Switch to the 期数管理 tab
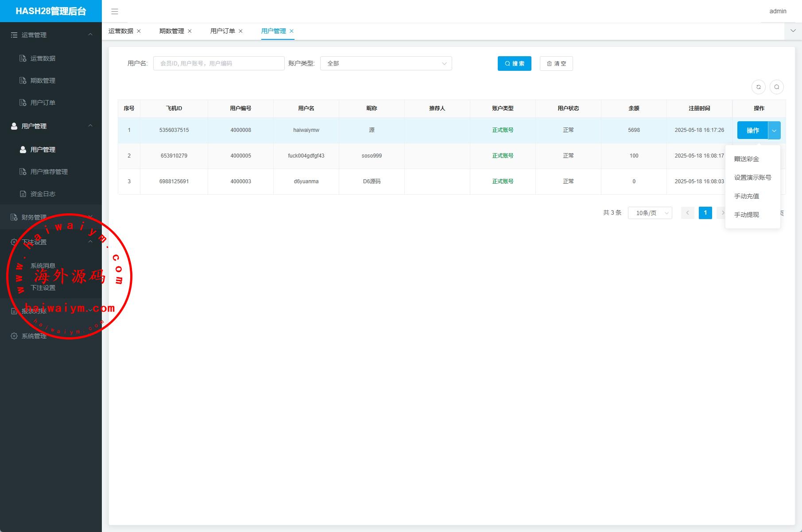The height and width of the screenshot is (532, 802). (x=171, y=31)
